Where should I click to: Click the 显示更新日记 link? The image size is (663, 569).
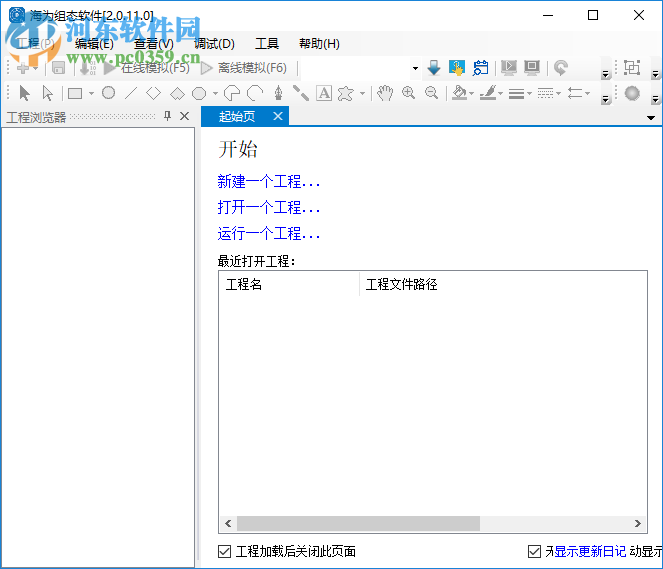590,552
